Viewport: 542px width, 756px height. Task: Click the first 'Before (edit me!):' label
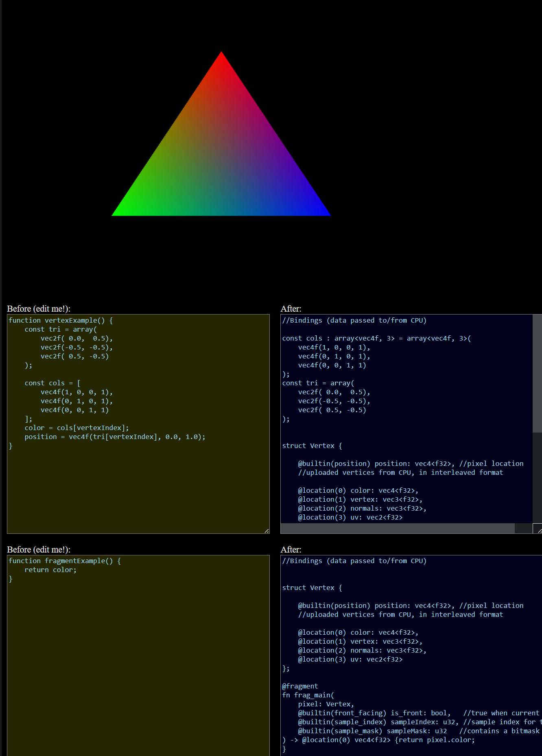39,309
